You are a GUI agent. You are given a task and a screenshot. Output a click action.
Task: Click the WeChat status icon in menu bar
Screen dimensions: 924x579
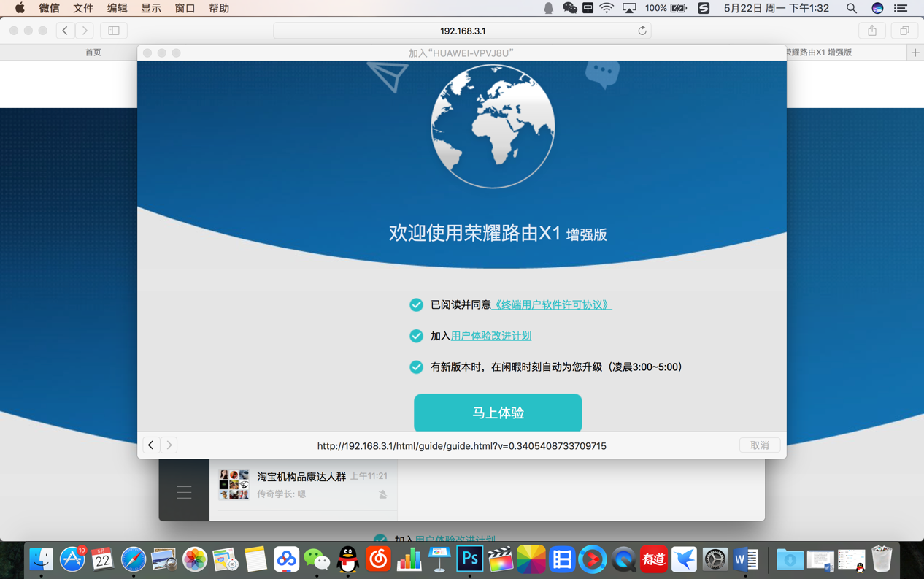click(569, 8)
